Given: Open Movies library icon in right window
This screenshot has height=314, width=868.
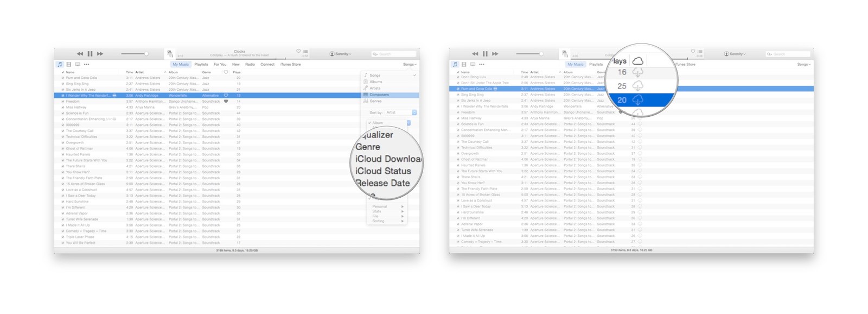Looking at the screenshot, I should tap(464, 64).
